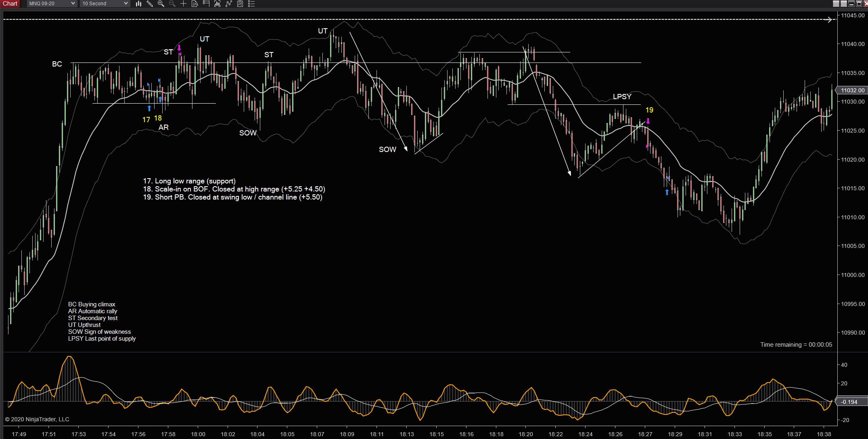Select the UT label above 18:00 candles
The height and width of the screenshot is (439, 868).
(205, 39)
